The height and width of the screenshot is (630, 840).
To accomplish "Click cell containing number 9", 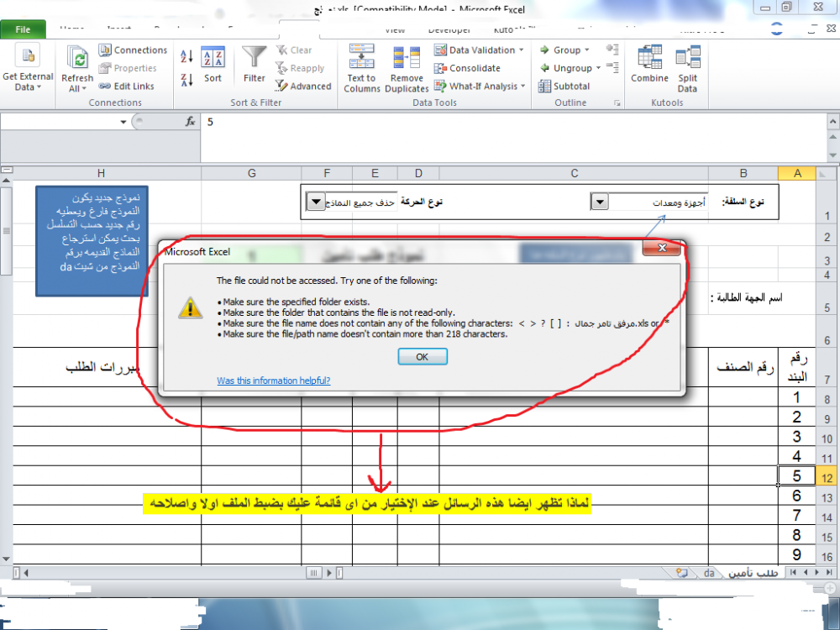I will [x=796, y=555].
